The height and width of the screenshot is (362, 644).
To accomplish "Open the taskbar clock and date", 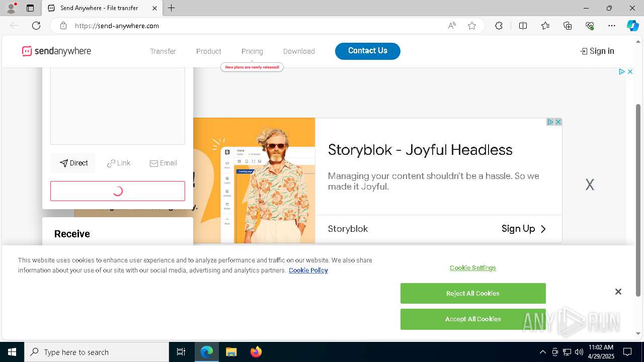I will 601,352.
